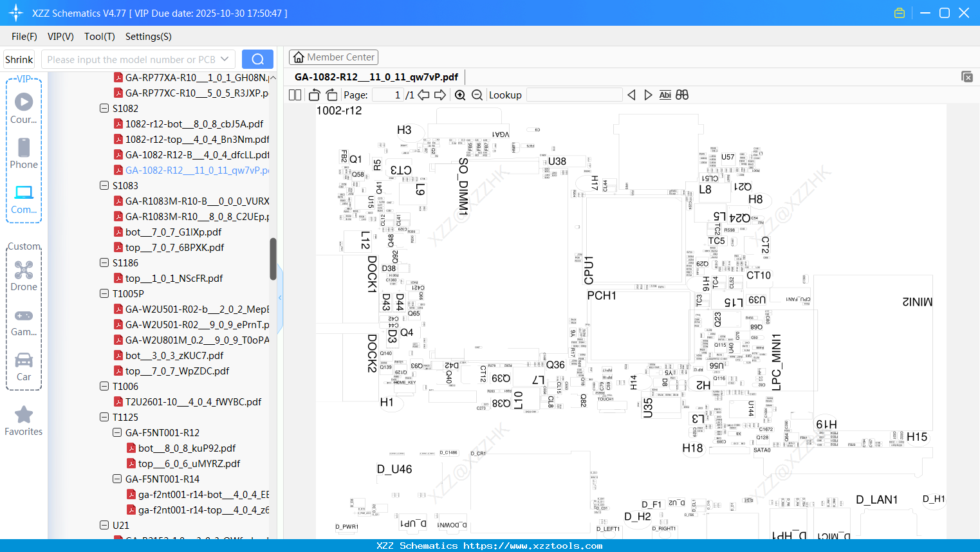Click the yellow toolbox icon in title bar

900,13
